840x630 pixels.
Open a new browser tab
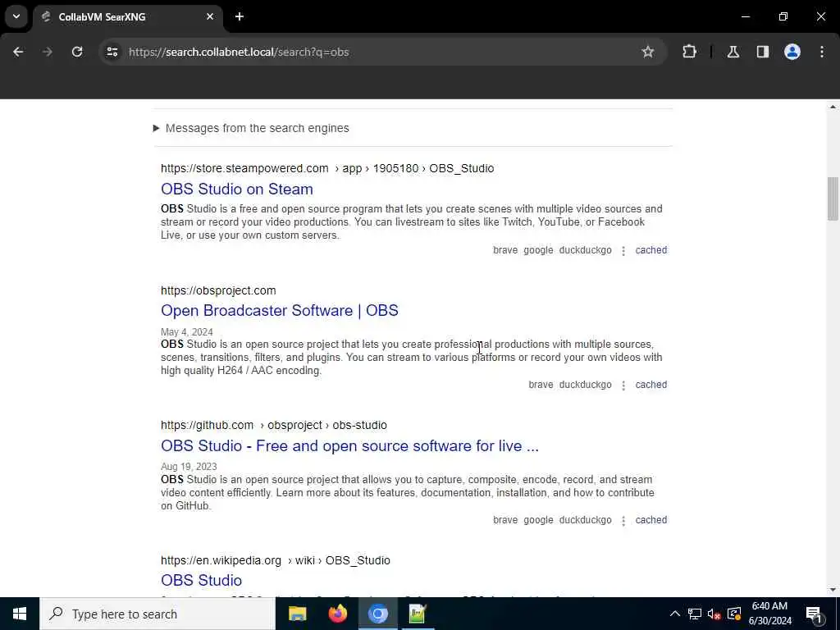click(240, 16)
